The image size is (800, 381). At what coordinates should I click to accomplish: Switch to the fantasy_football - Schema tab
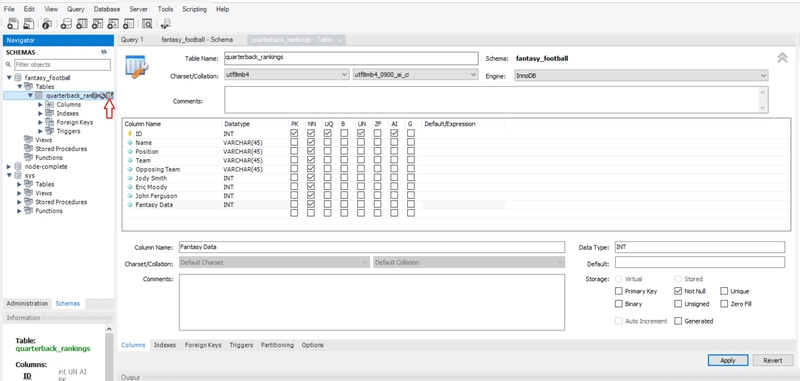[197, 40]
